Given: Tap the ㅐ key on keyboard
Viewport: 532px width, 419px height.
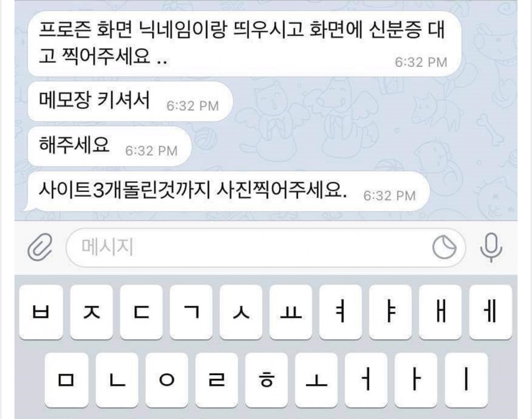Looking at the screenshot, I should click(x=440, y=312).
